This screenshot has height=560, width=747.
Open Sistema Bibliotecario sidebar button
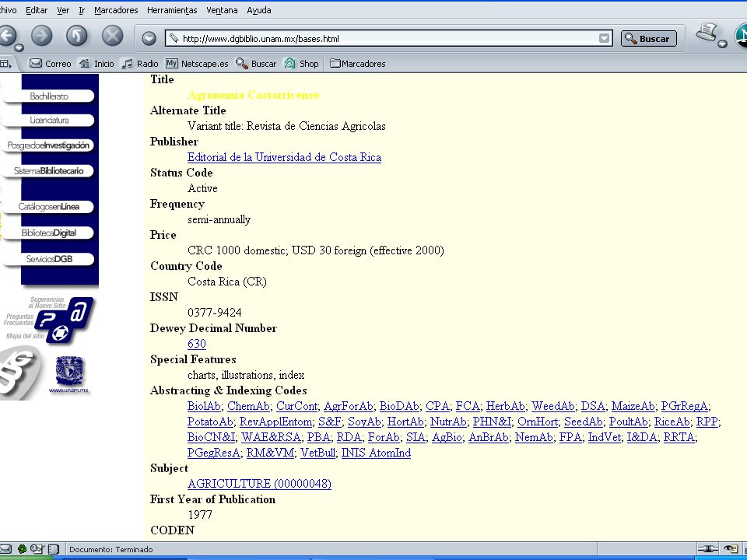tap(48, 171)
